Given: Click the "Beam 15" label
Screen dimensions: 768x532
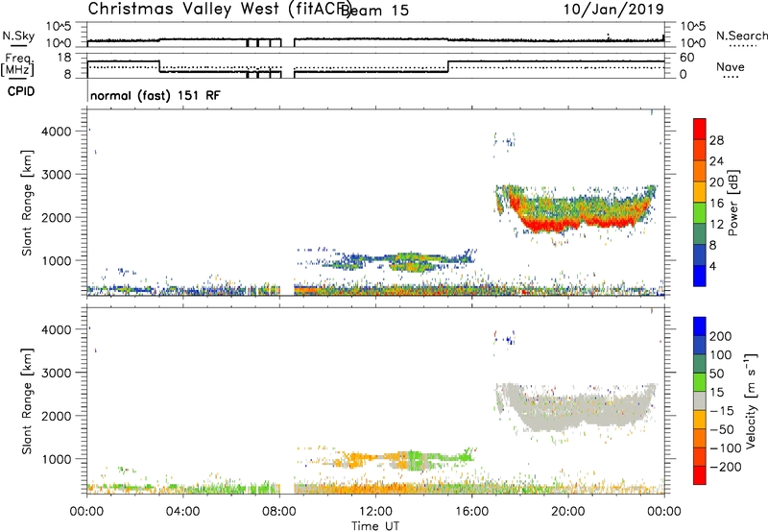Looking at the screenshot, I should point(374,11).
